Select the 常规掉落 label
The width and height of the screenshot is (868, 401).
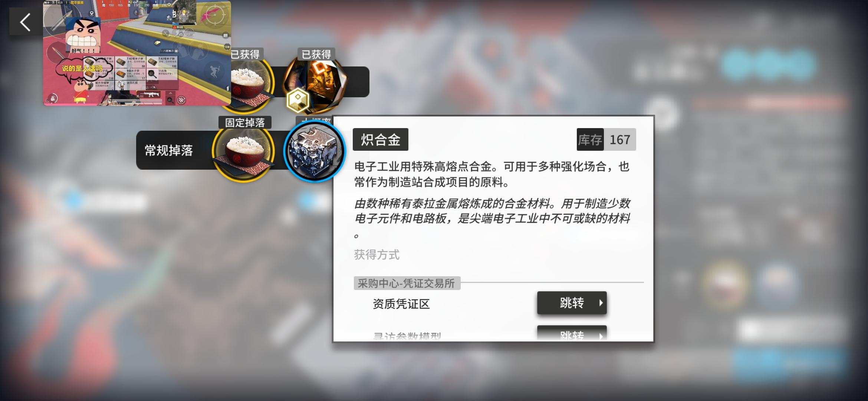point(169,150)
